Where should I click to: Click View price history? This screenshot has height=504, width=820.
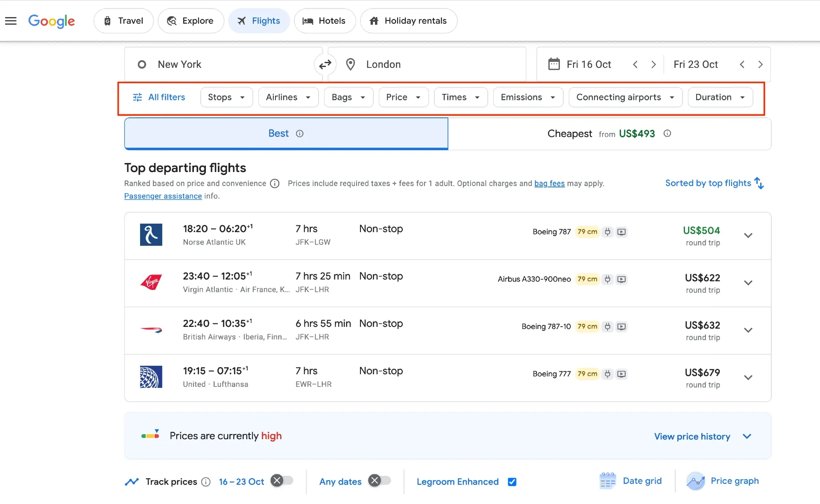pyautogui.click(x=692, y=437)
